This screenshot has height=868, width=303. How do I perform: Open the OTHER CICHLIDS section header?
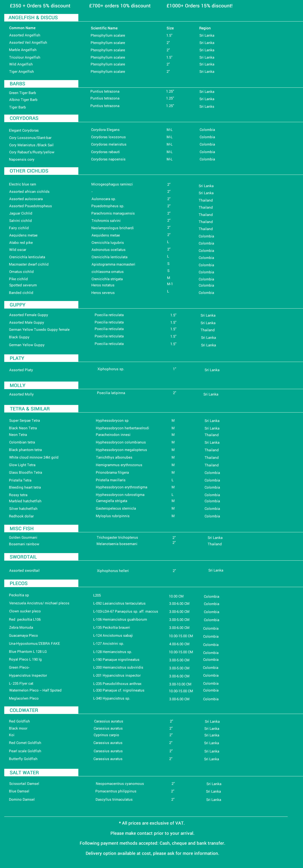pos(29,171)
